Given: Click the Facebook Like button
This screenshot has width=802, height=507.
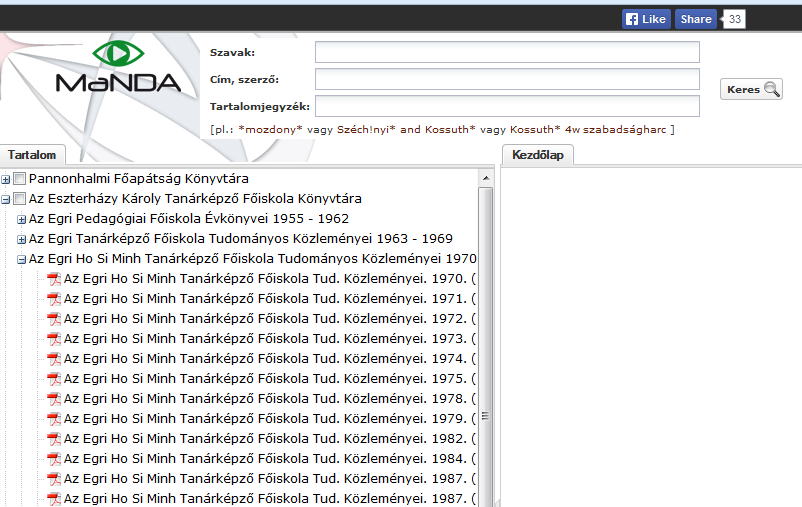Looking at the screenshot, I should click(647, 19).
